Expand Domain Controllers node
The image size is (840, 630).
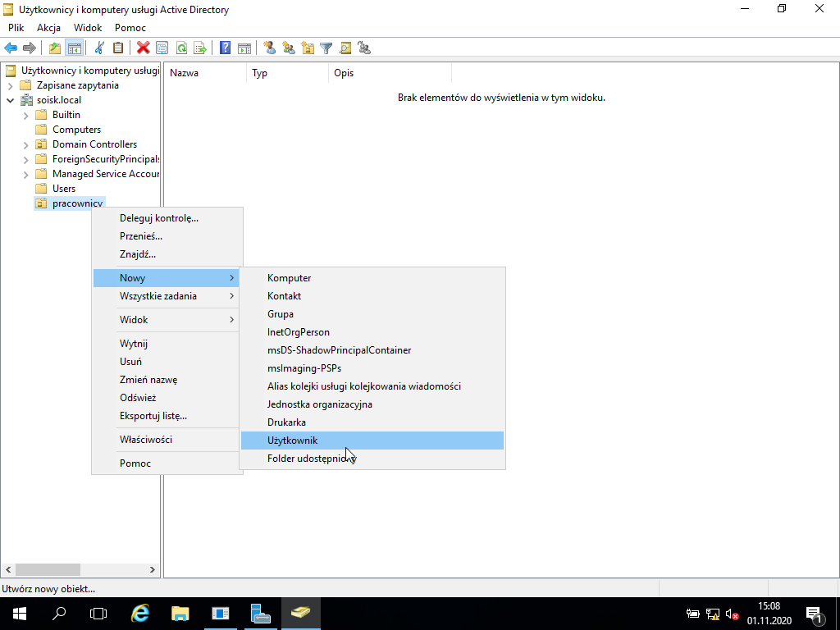click(25, 144)
